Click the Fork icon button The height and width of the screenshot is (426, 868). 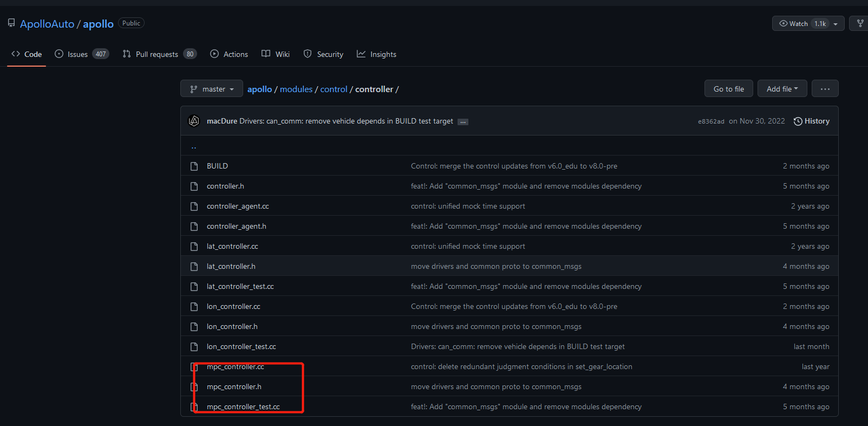click(x=860, y=23)
